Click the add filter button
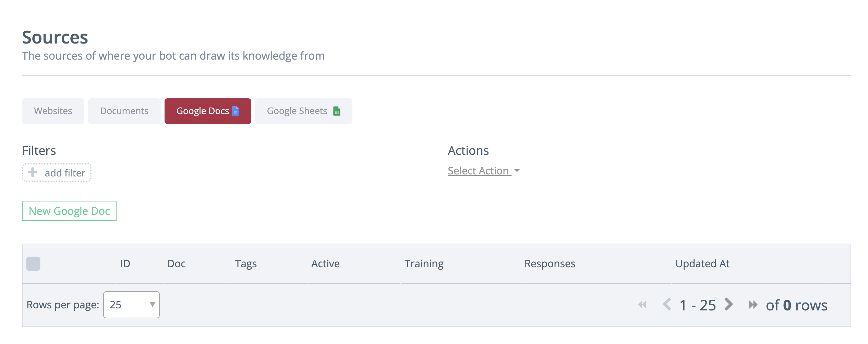Image resolution: width=868 pixels, height=344 pixels. pos(57,173)
